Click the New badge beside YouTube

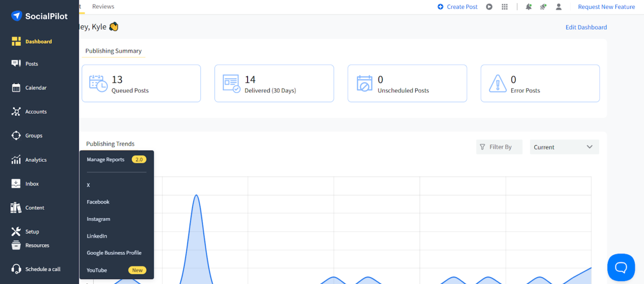point(137,270)
